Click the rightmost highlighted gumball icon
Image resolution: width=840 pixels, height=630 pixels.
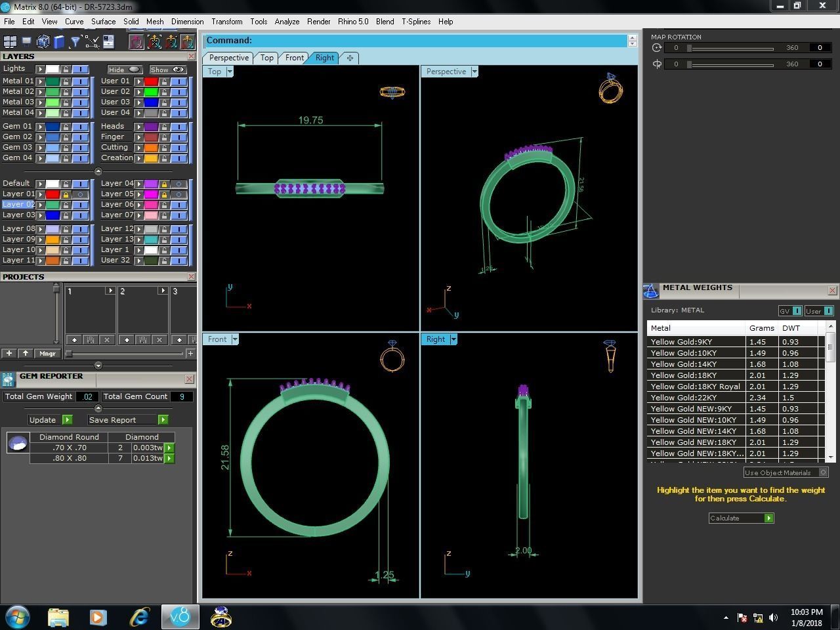pyautogui.click(x=188, y=42)
